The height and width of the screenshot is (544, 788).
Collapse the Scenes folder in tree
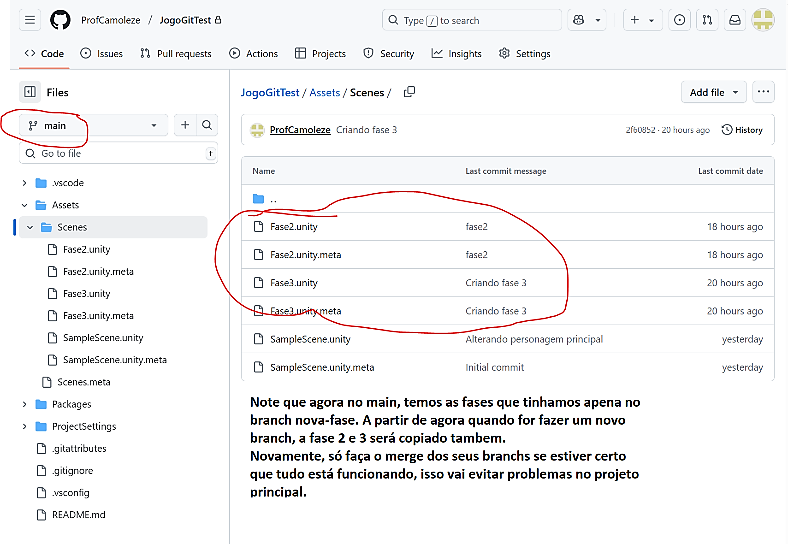pyautogui.click(x=30, y=227)
